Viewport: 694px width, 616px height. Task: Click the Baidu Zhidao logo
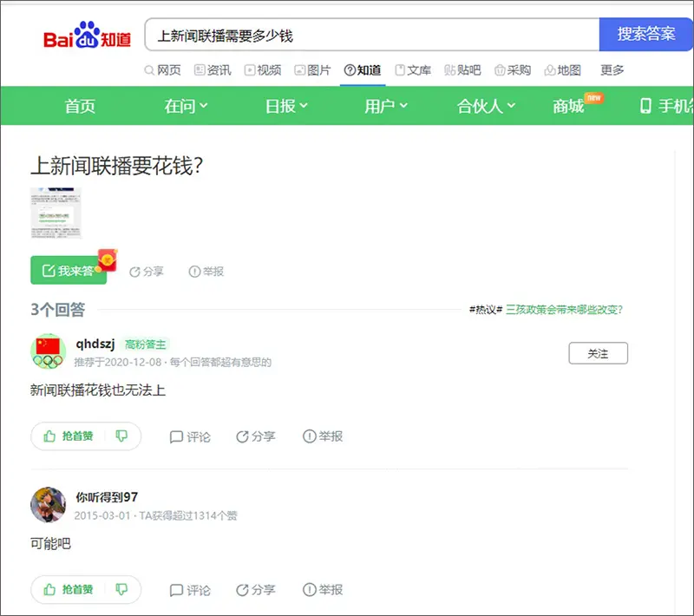87,36
